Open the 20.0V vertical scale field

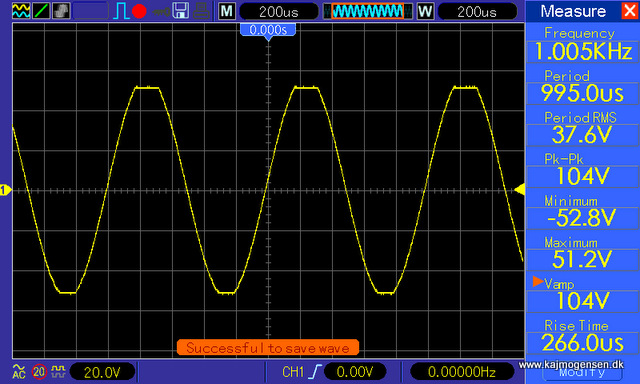click(102, 372)
